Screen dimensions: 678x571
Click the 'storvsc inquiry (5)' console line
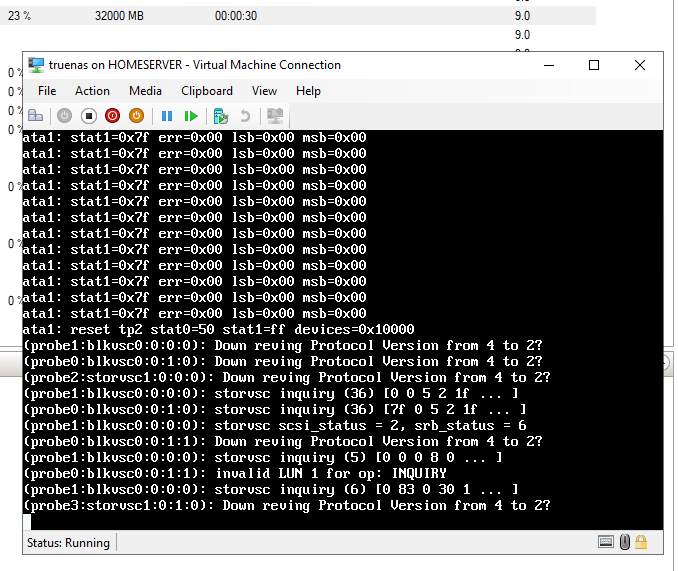(x=262, y=457)
